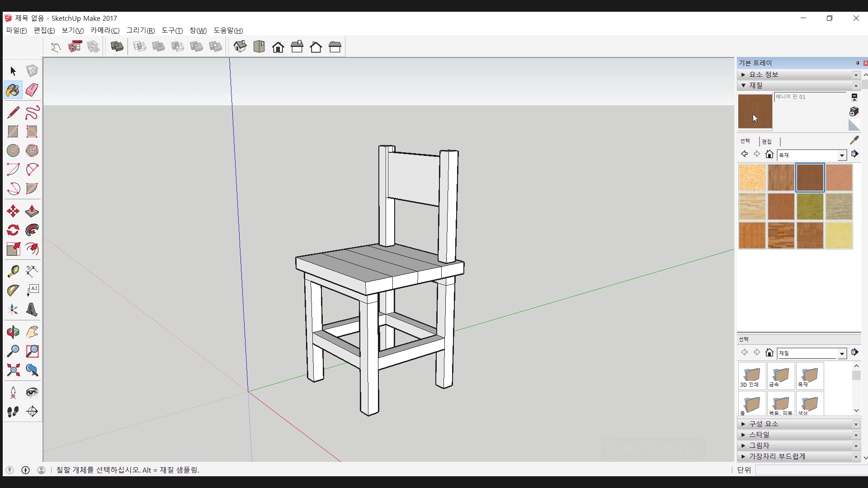Screen dimensions: 868x488
Task: Toggle secondary selection pane display button
Action: pyautogui.click(x=854, y=97)
